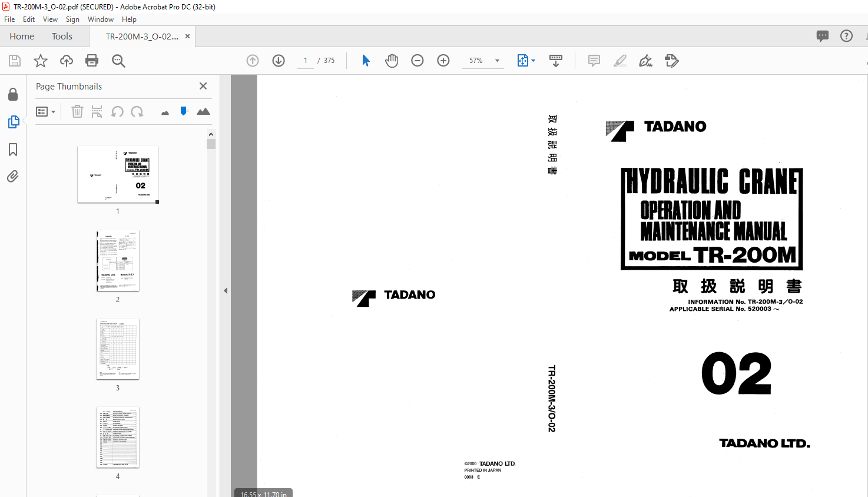
Task: Open Find text with the magnifier icon
Action: point(118,61)
